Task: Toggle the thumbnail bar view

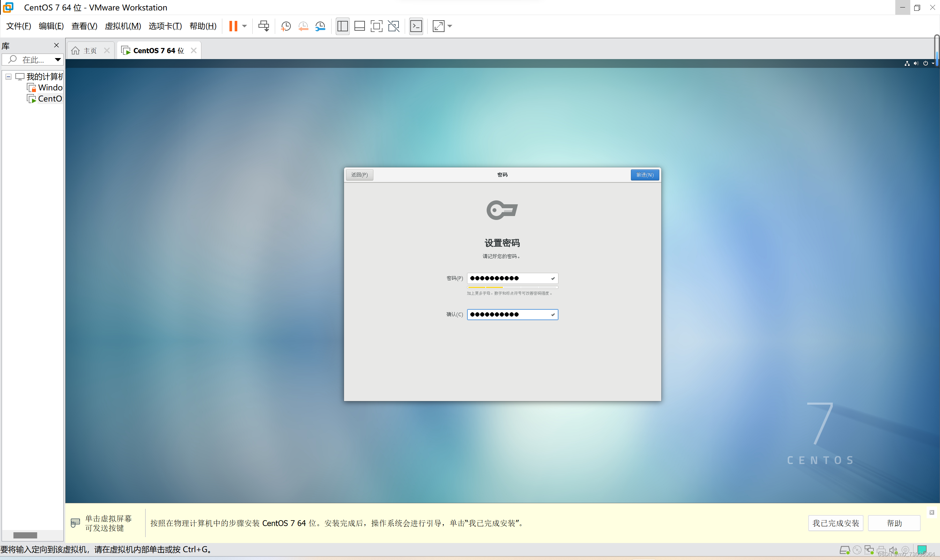Action: pyautogui.click(x=360, y=26)
